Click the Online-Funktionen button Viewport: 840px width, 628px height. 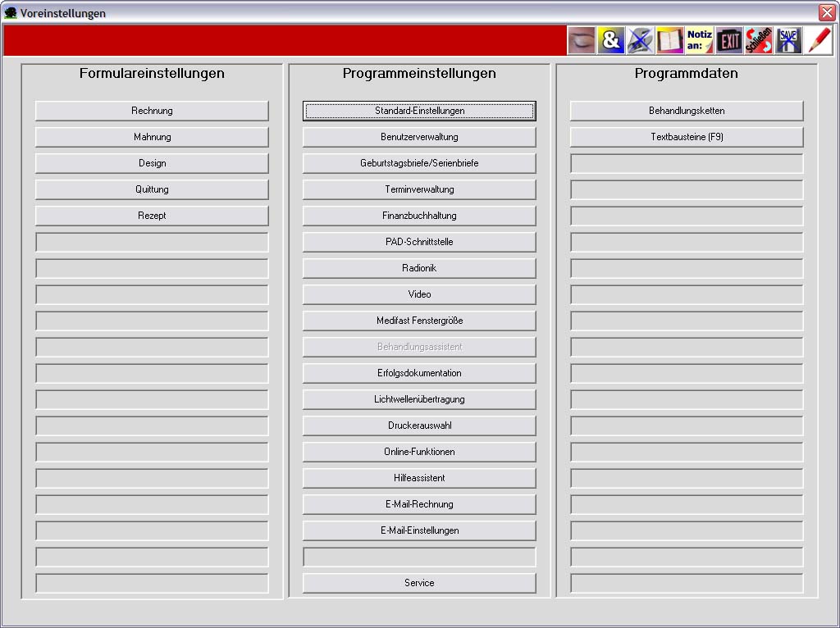[419, 452]
